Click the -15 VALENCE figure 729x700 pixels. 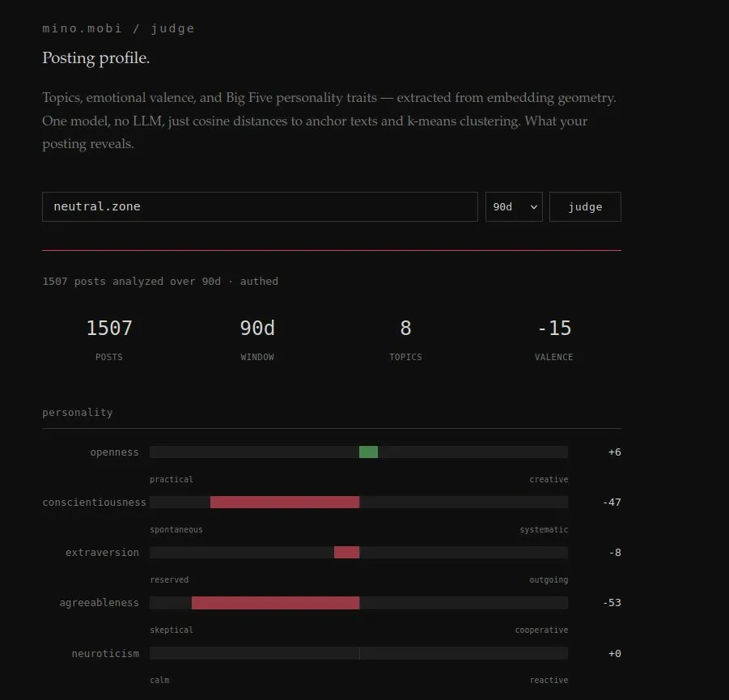click(553, 328)
